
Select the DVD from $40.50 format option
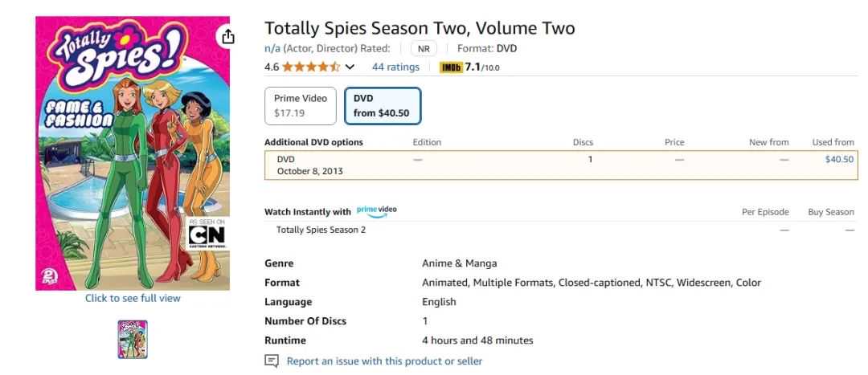(382, 105)
